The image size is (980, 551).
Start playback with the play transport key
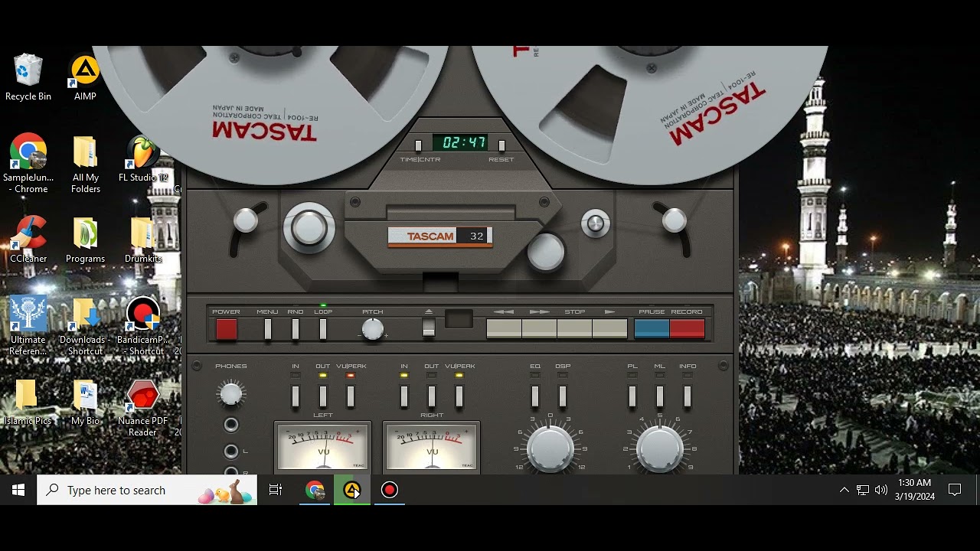click(610, 329)
